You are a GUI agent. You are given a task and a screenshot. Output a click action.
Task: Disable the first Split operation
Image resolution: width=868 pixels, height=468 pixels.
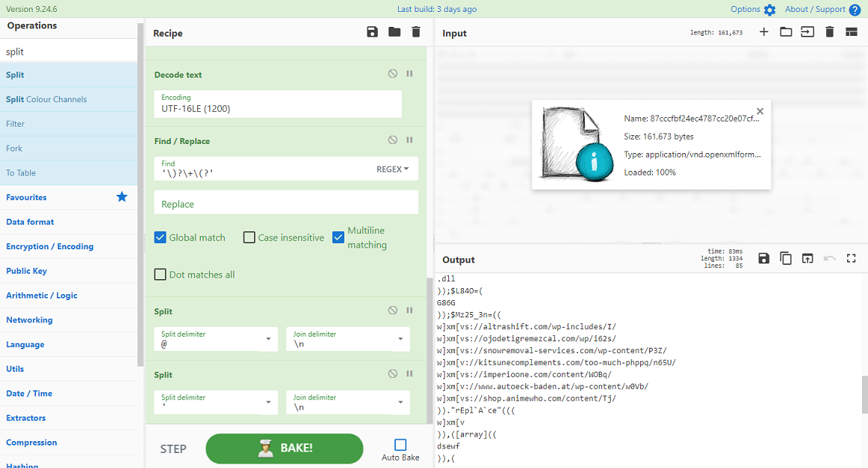(x=392, y=311)
